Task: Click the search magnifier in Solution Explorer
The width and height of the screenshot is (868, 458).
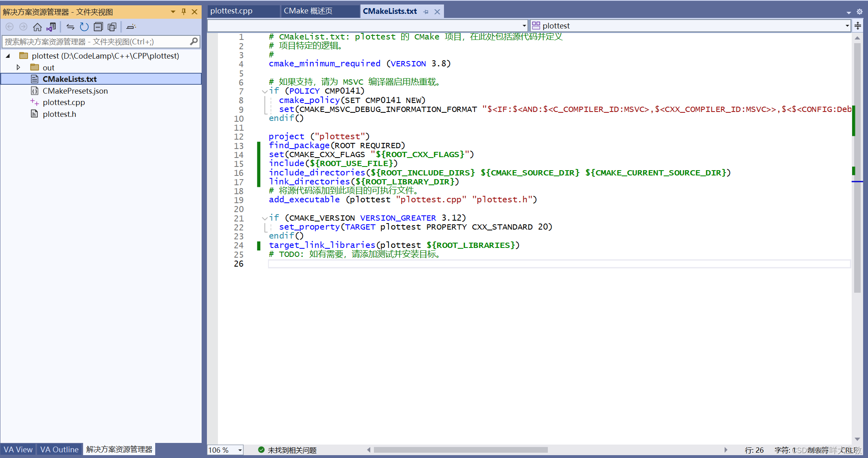Action: point(194,41)
